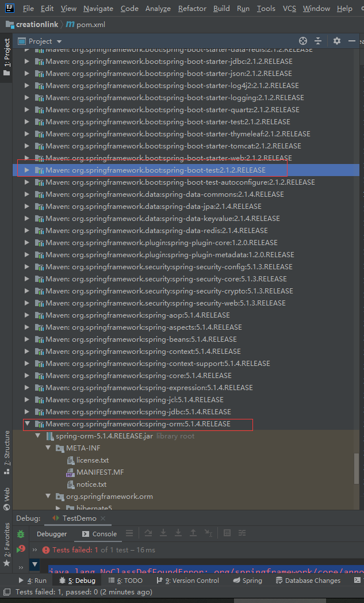This screenshot has height=603, width=364.
Task: Collapse the META-INF folder
Action: (48, 448)
